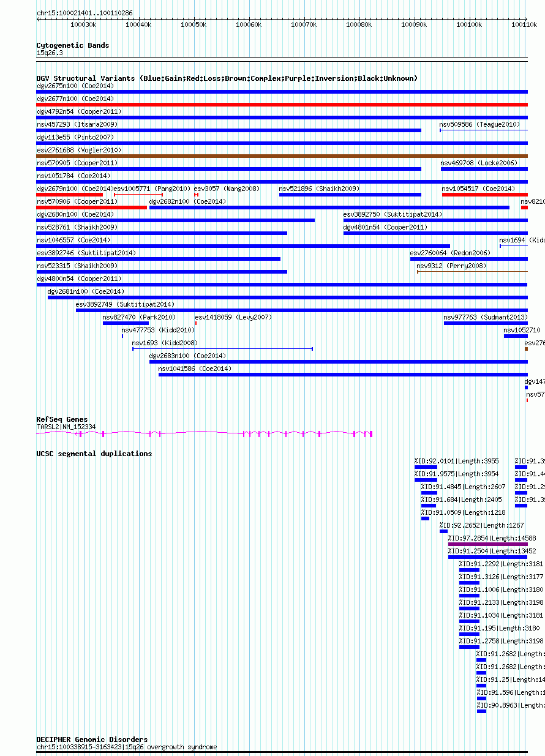Click the 100060k ruler tick label
545x756 pixels.
pos(248,25)
